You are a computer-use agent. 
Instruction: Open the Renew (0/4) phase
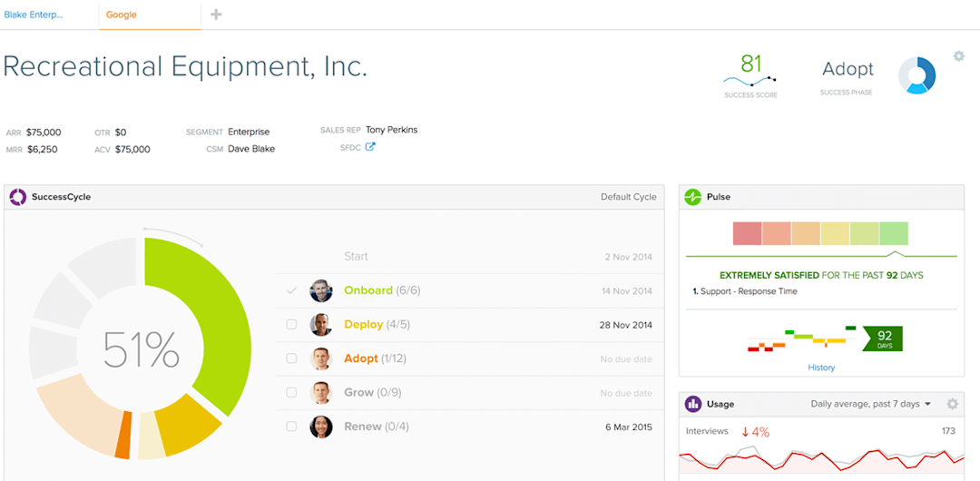(377, 427)
